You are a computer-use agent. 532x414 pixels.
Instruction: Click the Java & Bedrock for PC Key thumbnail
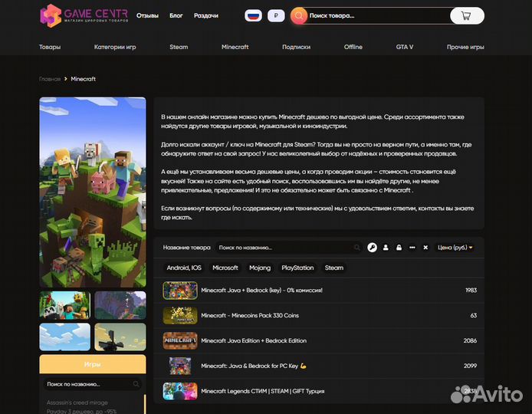point(180,366)
